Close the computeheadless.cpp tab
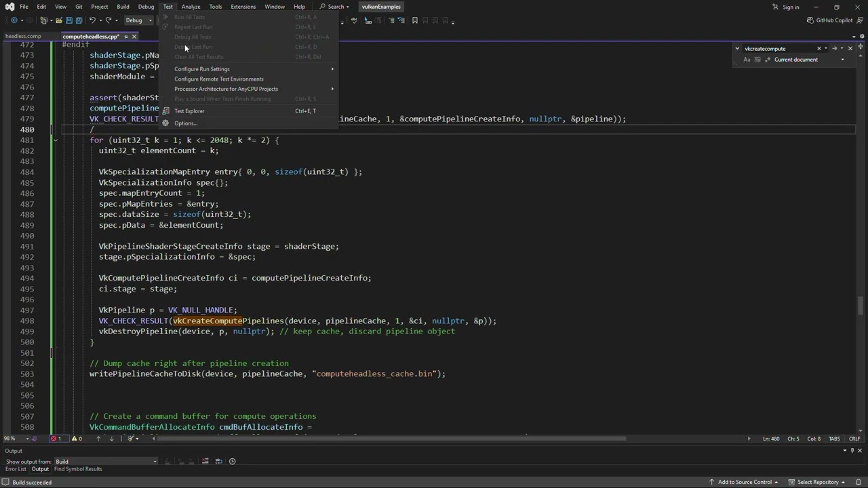The image size is (868, 488). tap(134, 37)
